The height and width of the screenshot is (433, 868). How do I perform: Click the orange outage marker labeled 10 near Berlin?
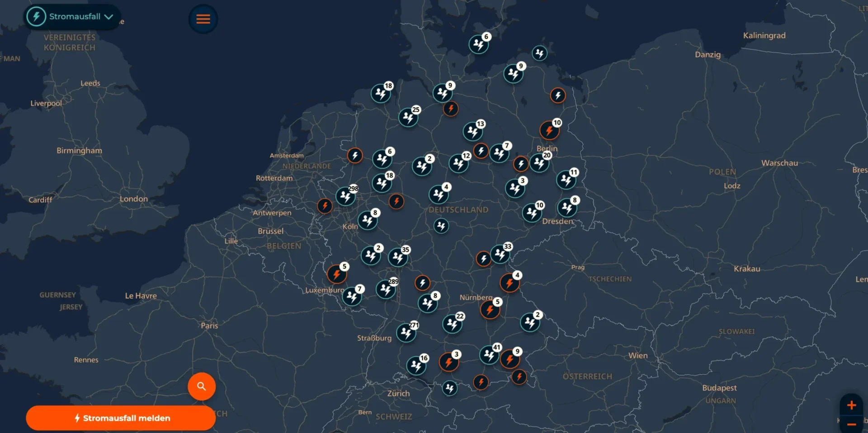549,130
